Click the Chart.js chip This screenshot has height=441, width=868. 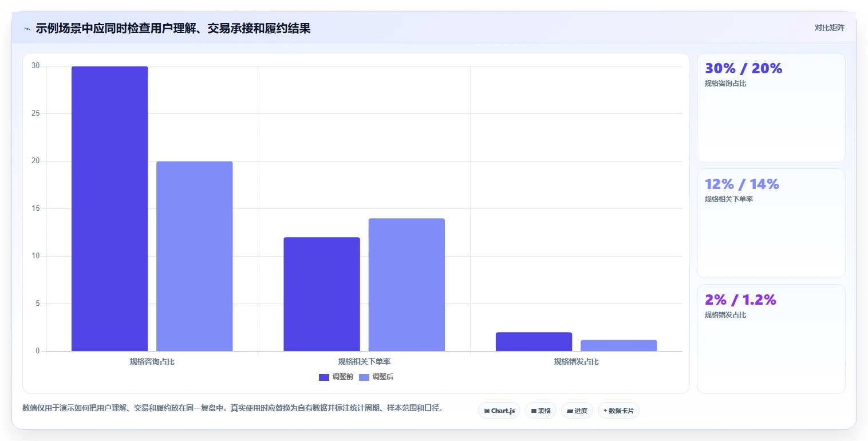[499, 411]
